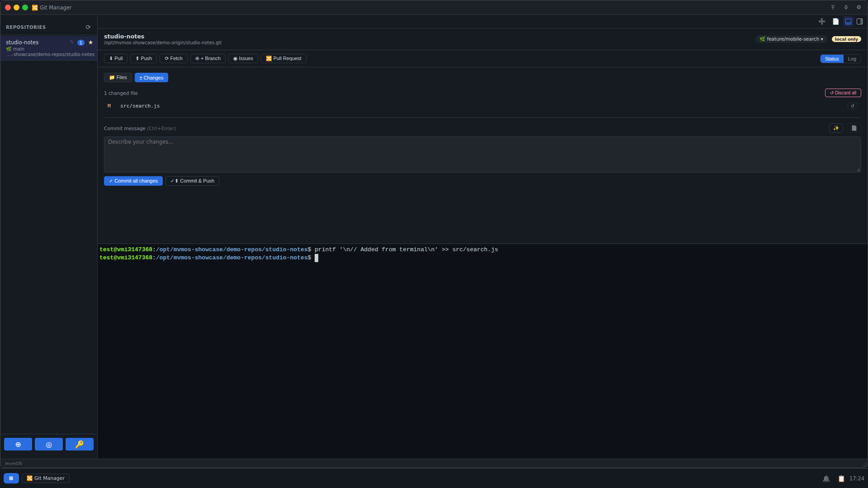
Task: Click the circular target button in sidebar footer
Action: pyautogui.click(x=49, y=444)
